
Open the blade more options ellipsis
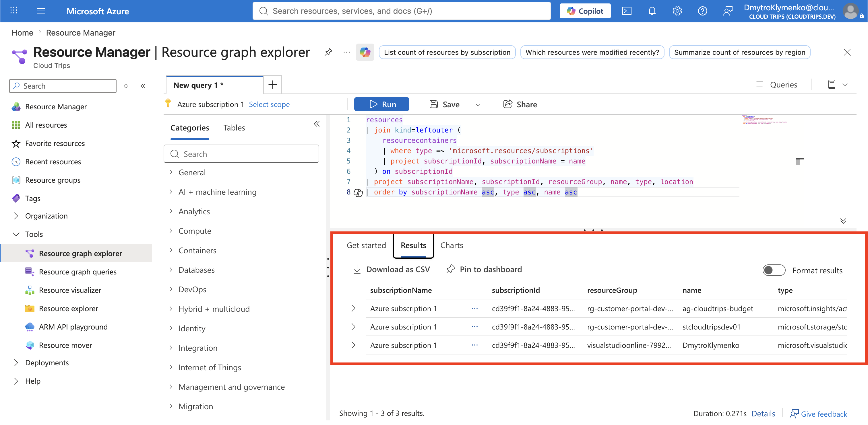[346, 52]
